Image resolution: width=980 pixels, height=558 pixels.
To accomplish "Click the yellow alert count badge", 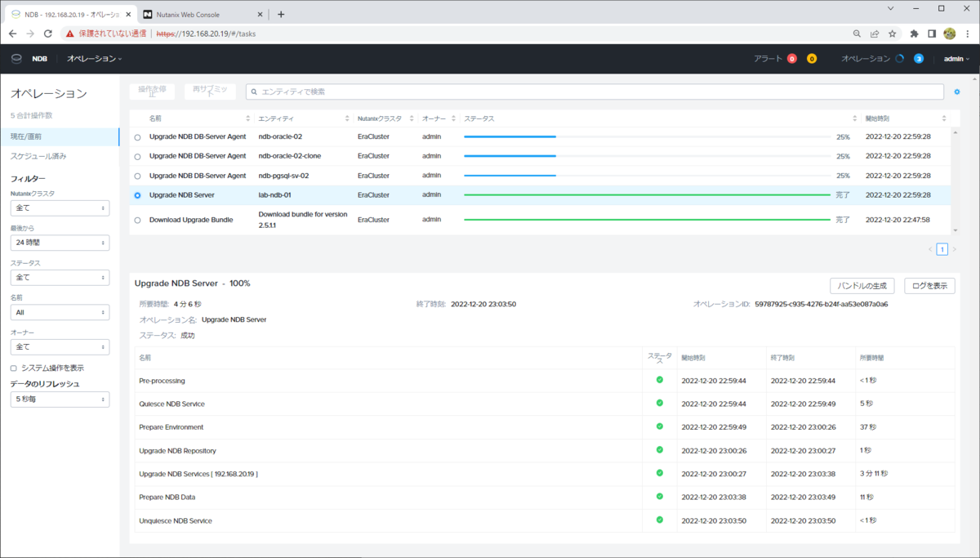I will pyautogui.click(x=811, y=59).
